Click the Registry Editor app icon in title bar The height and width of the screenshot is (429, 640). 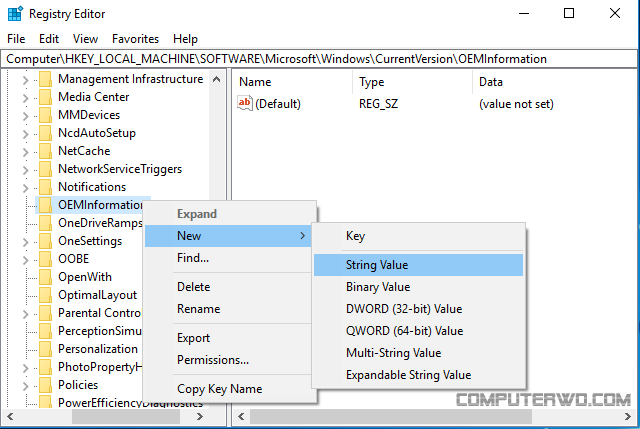coord(16,13)
